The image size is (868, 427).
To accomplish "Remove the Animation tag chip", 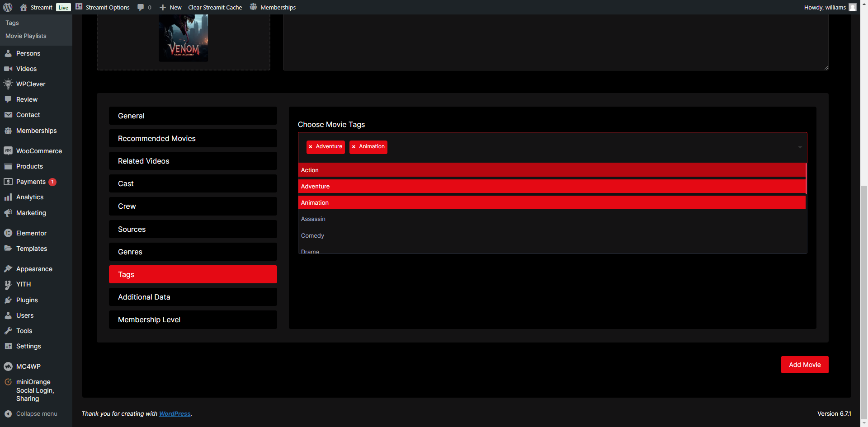I will click(354, 147).
